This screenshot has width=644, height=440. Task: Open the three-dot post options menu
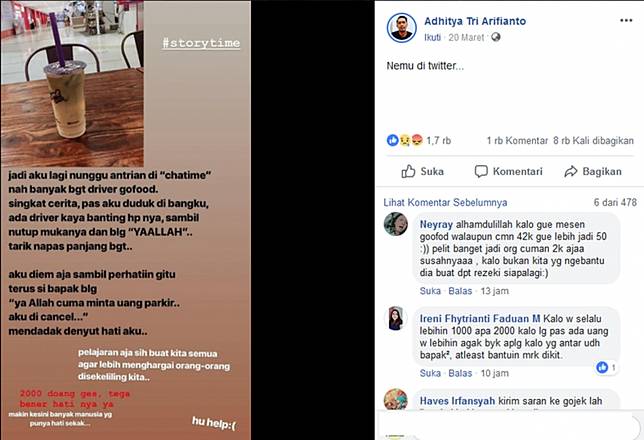point(626,21)
